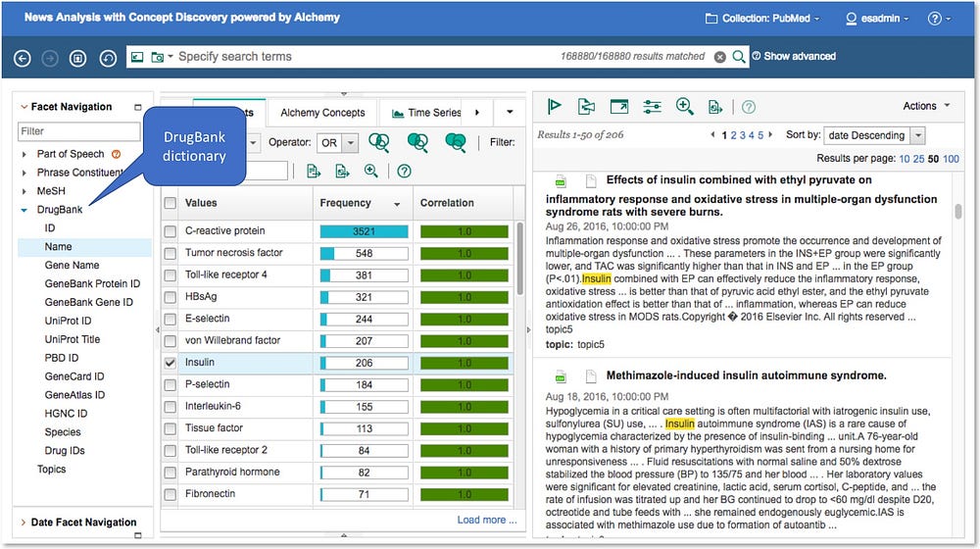This screenshot has height=549, width=980.
Task: Clear the search with the X icon
Action: (x=720, y=57)
